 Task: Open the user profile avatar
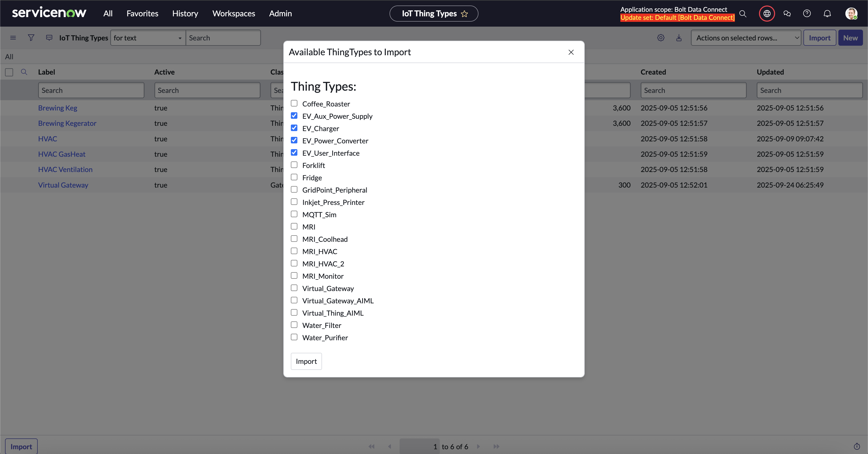851,14
